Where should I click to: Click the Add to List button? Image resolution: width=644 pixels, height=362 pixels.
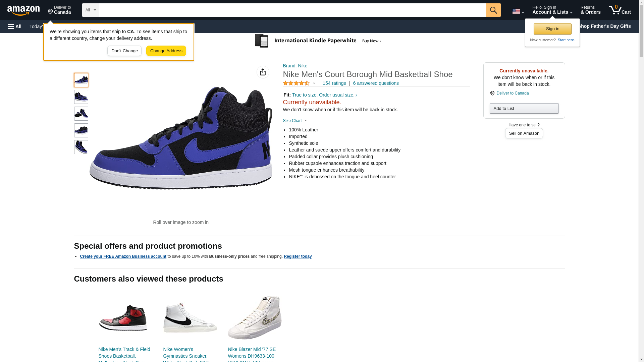524,108
